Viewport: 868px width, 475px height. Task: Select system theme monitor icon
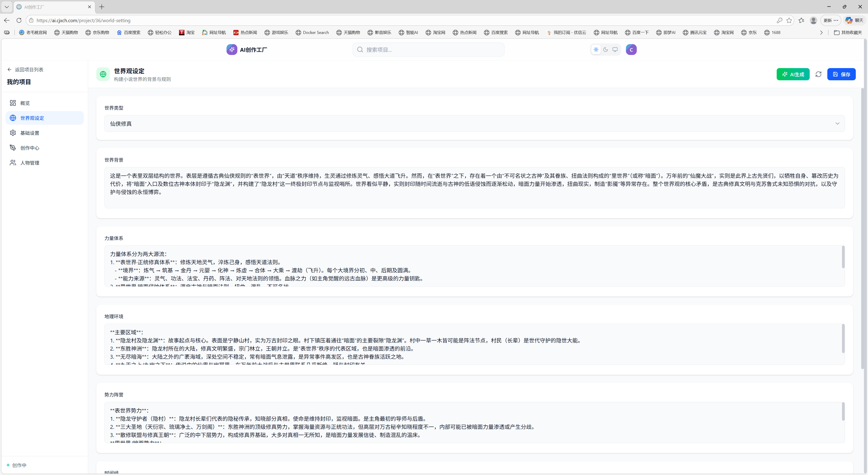click(615, 50)
